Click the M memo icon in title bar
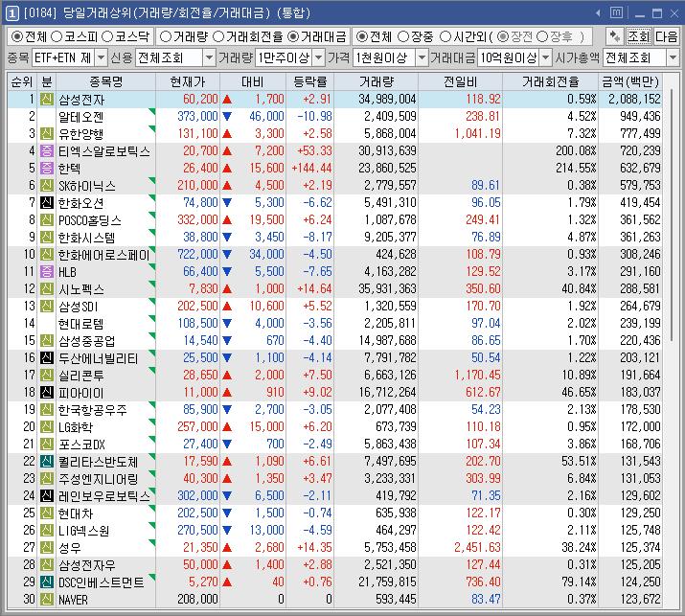 tap(616, 12)
